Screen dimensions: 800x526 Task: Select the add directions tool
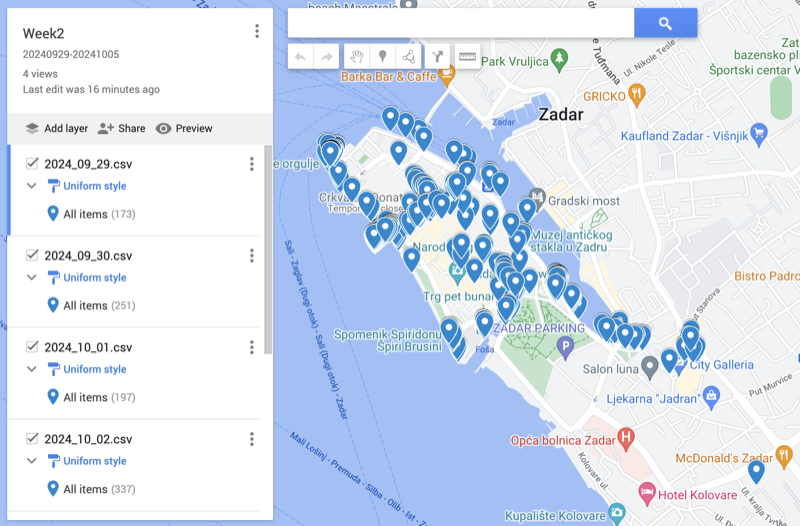[x=438, y=57]
